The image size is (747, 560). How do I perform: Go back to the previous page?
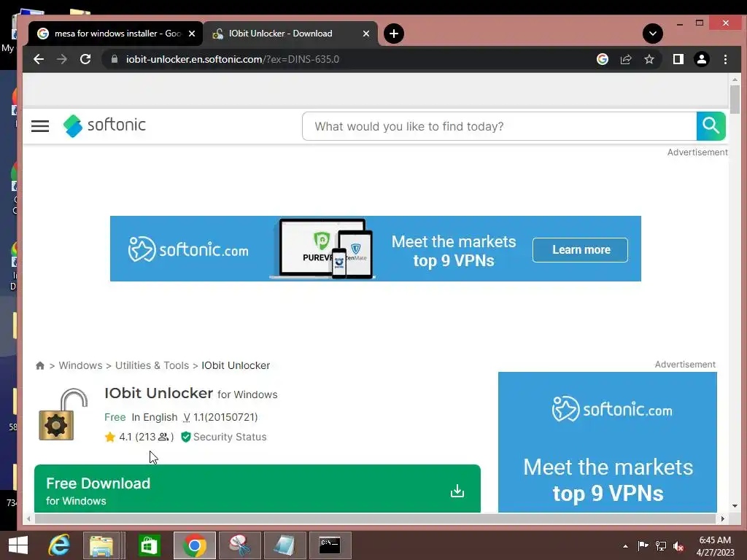point(39,59)
